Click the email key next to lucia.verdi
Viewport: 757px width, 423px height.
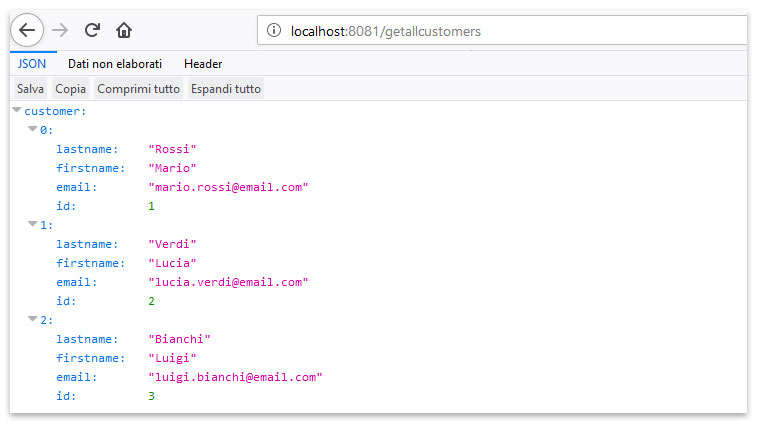tap(76, 282)
